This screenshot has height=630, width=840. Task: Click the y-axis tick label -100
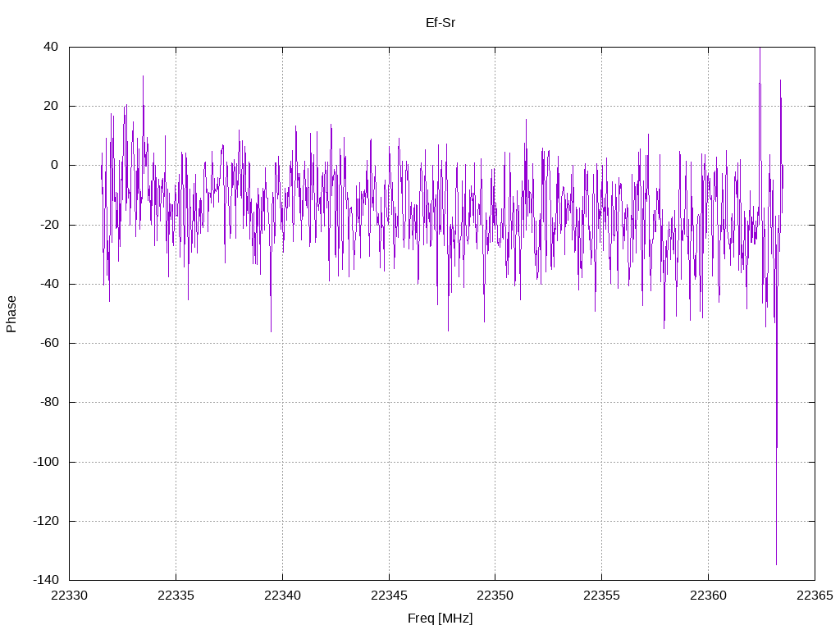tap(46, 461)
